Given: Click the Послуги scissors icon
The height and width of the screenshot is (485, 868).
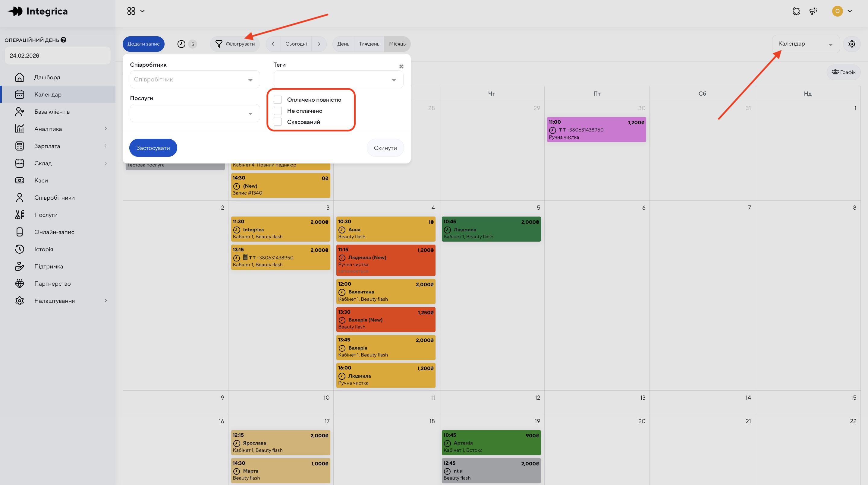Looking at the screenshot, I should tap(20, 215).
